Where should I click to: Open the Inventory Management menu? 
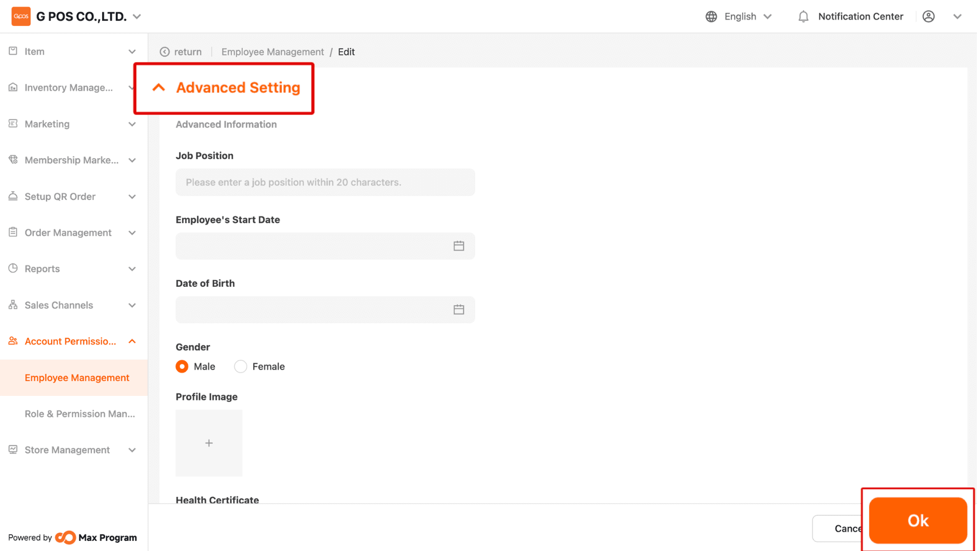click(x=69, y=88)
